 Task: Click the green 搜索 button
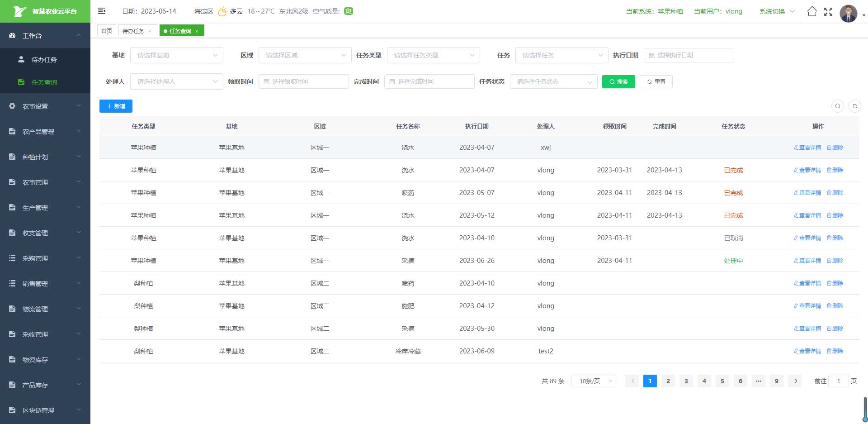tap(618, 82)
